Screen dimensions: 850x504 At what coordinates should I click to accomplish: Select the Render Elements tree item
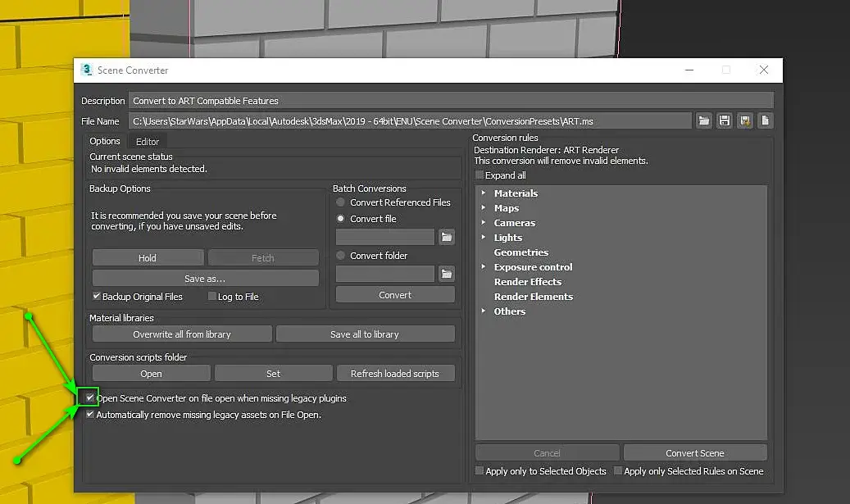tap(534, 297)
